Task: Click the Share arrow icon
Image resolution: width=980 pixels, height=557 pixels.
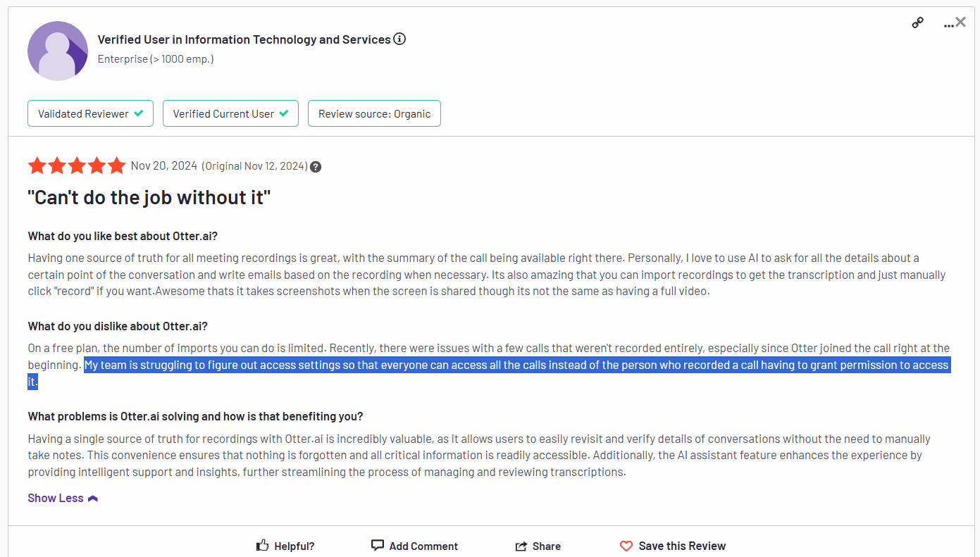Action: [x=521, y=546]
